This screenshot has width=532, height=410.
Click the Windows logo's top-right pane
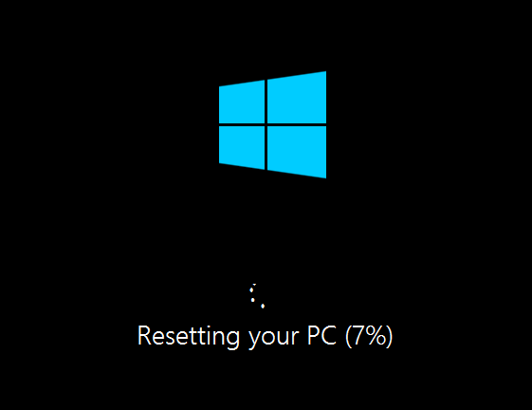point(297,98)
